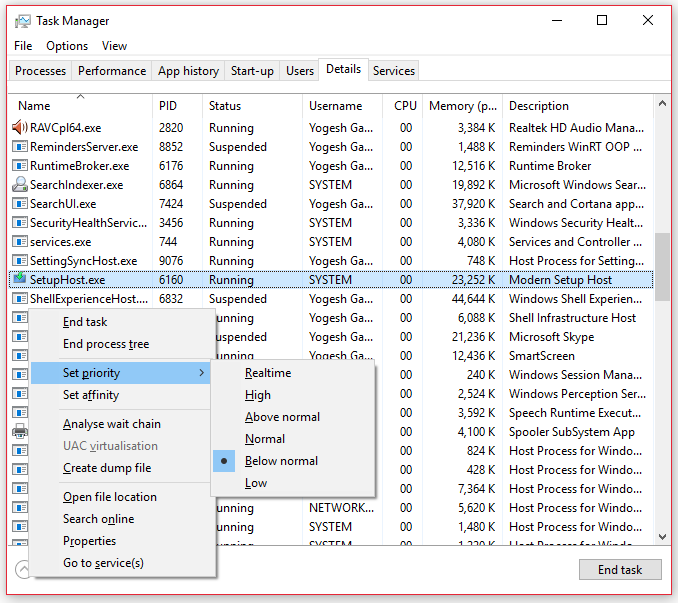Set priority to Realtime
Screen dimensions: 678x603
[268, 373]
